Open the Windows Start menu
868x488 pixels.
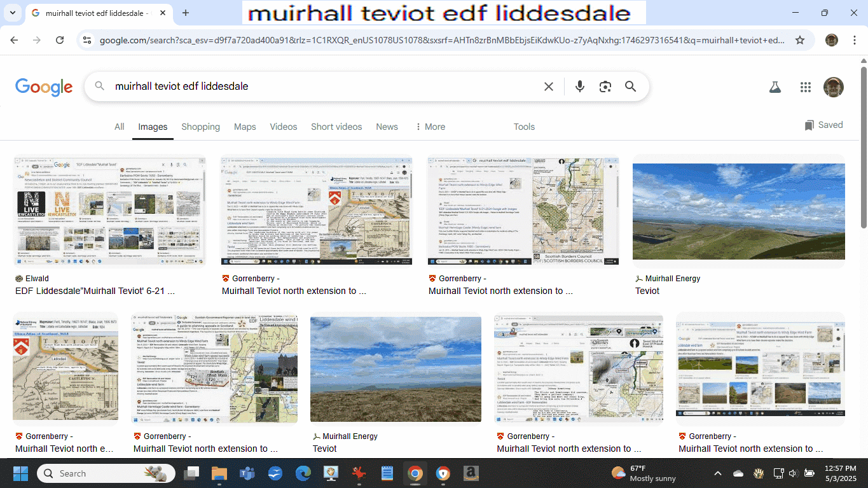pos(20,473)
